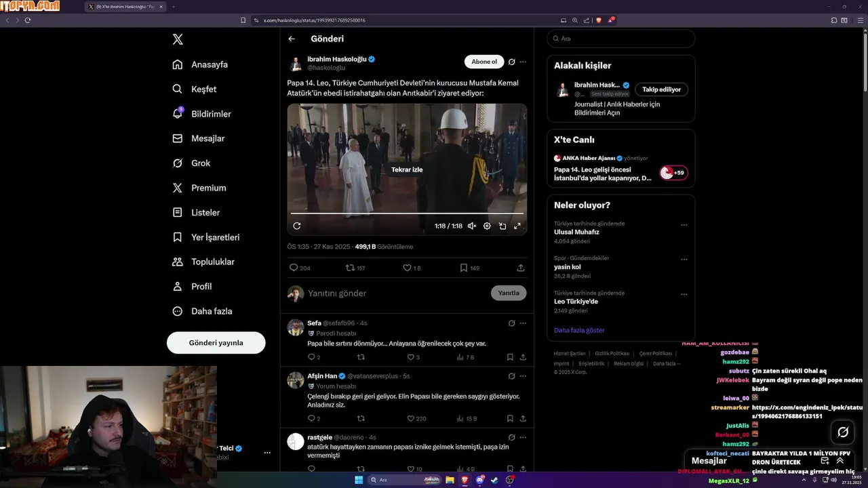The height and width of the screenshot is (488, 868).
Task: Open Gizlilik Politikası footer link
Action: click(612, 353)
